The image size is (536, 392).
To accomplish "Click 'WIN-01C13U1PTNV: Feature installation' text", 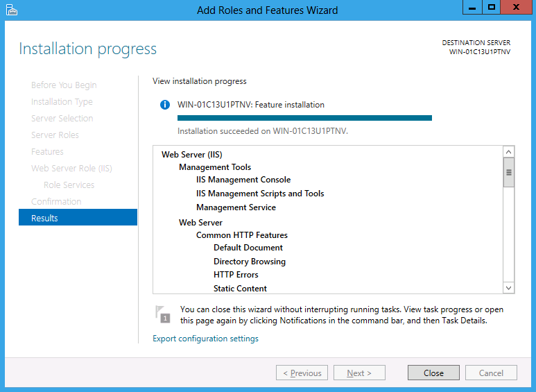I will click(251, 105).
